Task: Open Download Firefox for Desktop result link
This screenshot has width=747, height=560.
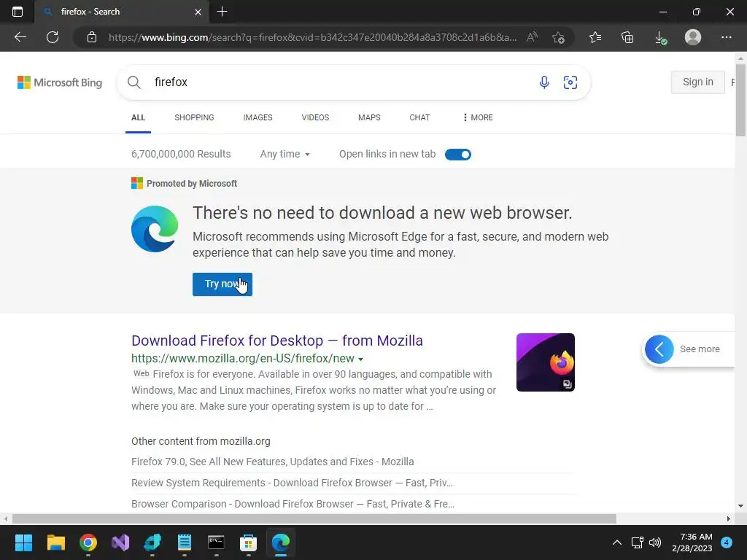Action: tap(277, 341)
